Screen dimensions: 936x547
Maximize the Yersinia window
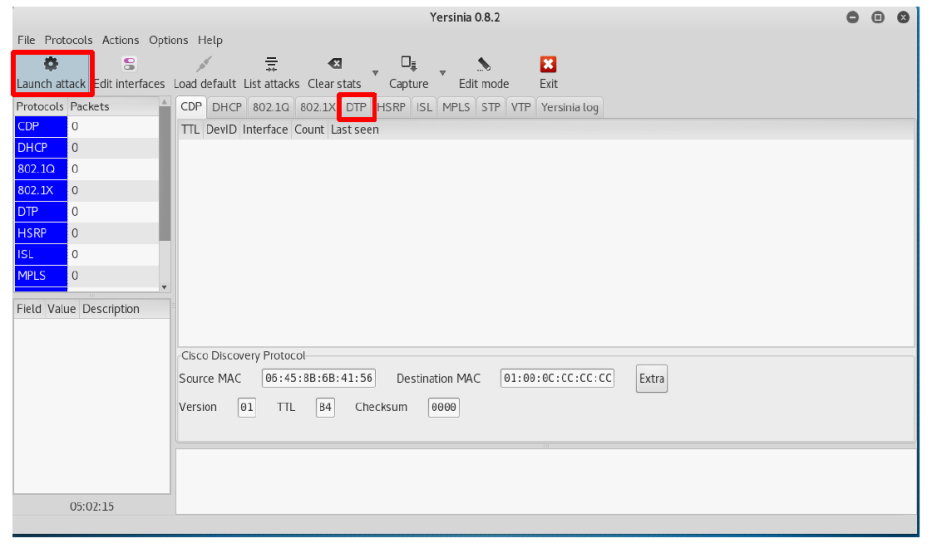[x=878, y=17]
